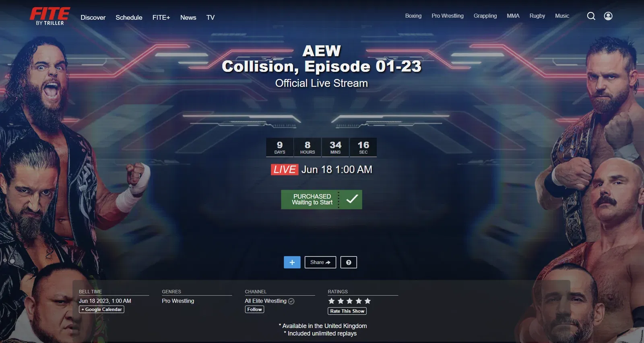Click the FITE by Triller logo

[50, 17]
